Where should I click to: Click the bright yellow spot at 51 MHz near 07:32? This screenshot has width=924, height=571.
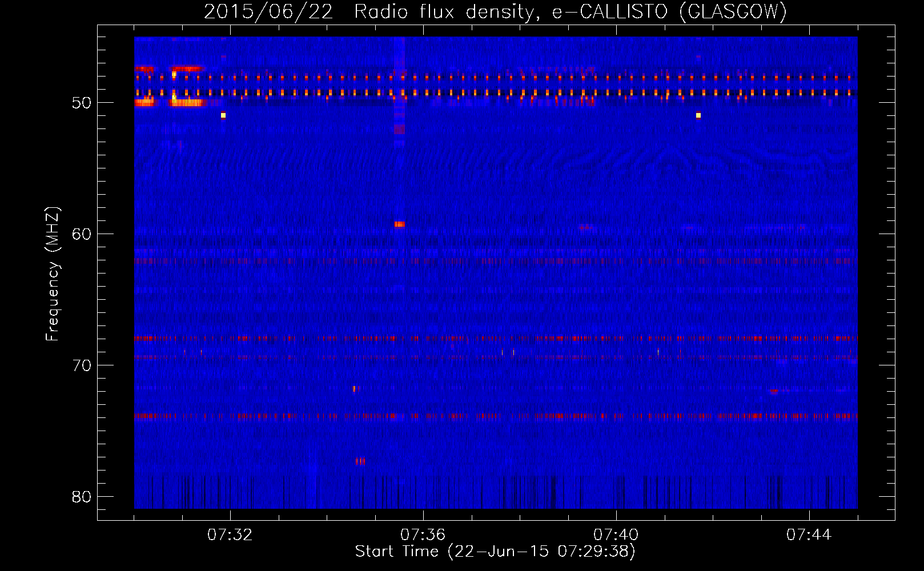pos(223,115)
